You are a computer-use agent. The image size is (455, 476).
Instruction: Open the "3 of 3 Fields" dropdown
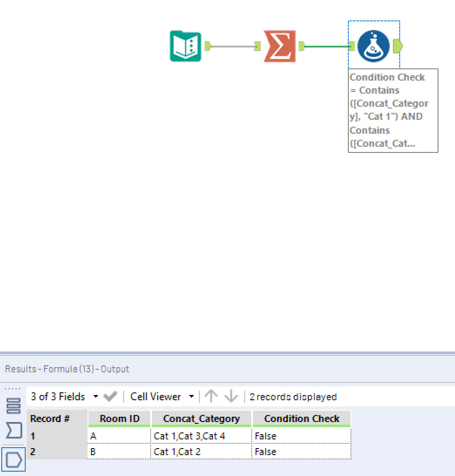[95, 396]
